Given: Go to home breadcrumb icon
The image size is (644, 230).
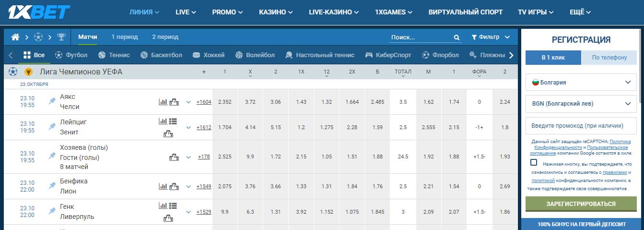Looking at the screenshot, I should coord(15,37).
